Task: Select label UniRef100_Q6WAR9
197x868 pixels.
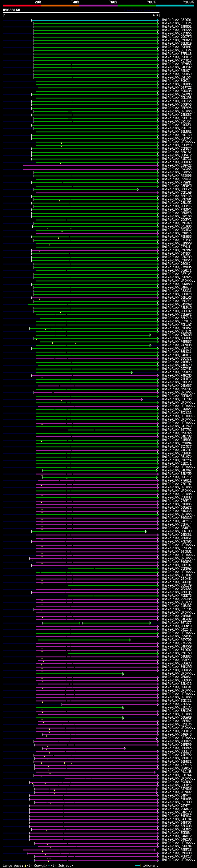Action: (x=176, y=718)
